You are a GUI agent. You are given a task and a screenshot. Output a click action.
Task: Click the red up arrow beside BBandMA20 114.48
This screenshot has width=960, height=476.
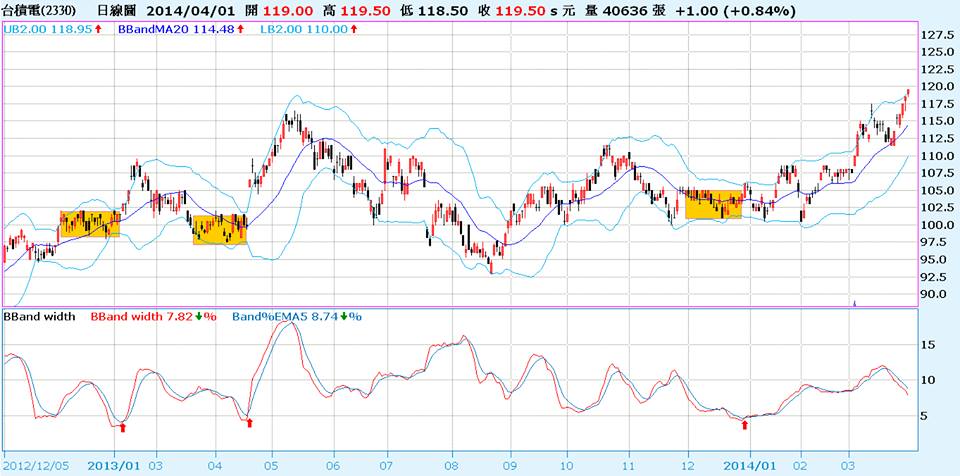coord(240,30)
